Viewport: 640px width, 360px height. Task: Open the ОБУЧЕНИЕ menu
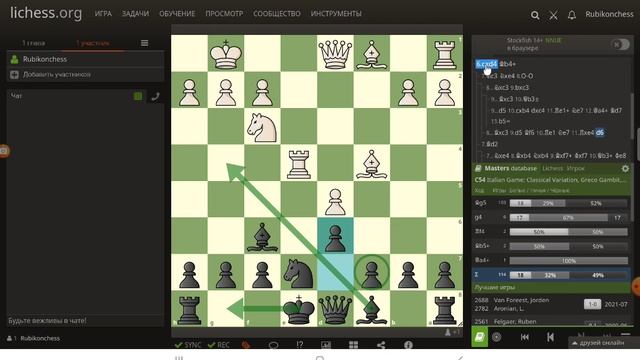[x=177, y=13]
